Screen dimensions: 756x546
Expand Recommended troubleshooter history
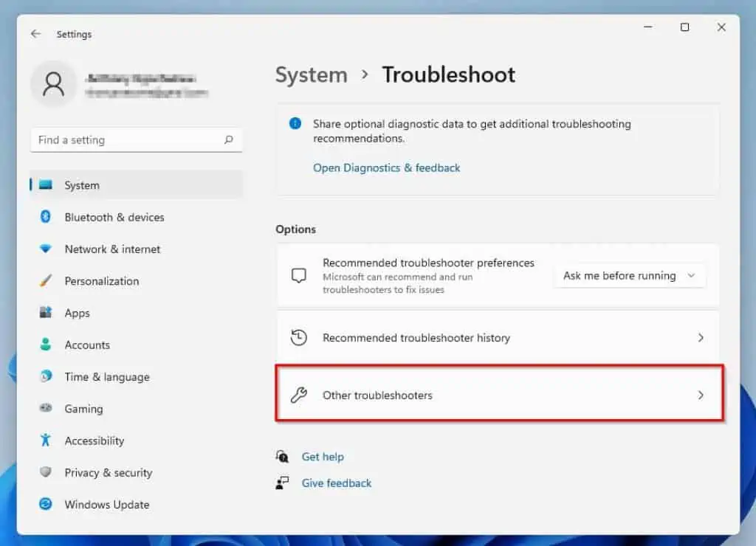click(x=500, y=337)
